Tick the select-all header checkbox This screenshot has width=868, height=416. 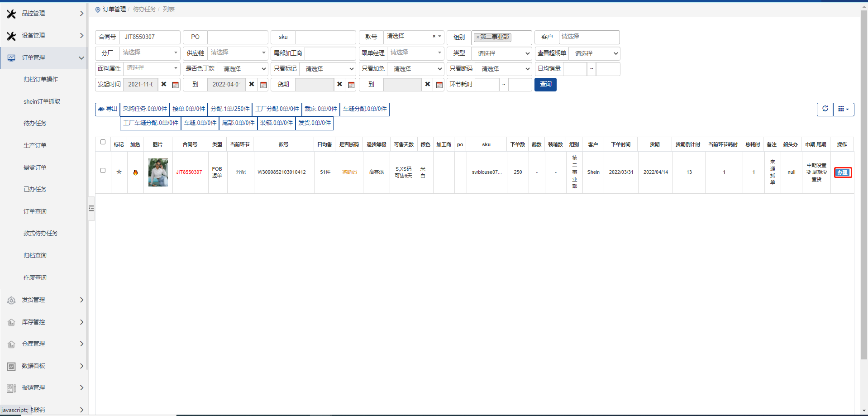pyautogui.click(x=103, y=142)
